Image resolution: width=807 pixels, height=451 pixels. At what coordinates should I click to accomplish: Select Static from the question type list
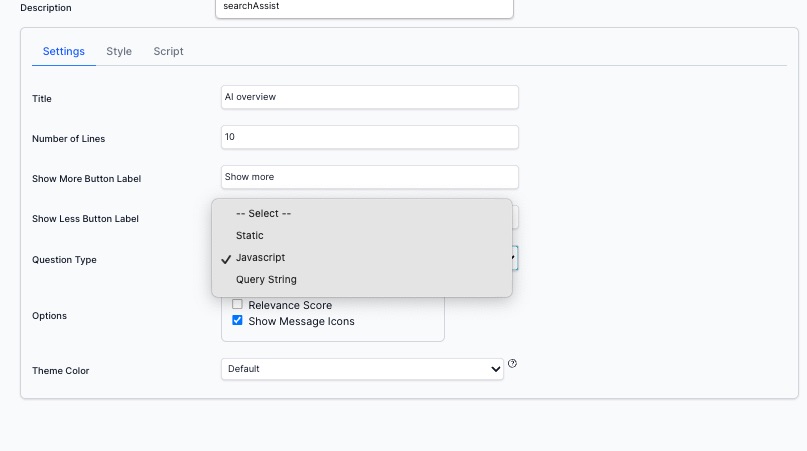point(250,235)
